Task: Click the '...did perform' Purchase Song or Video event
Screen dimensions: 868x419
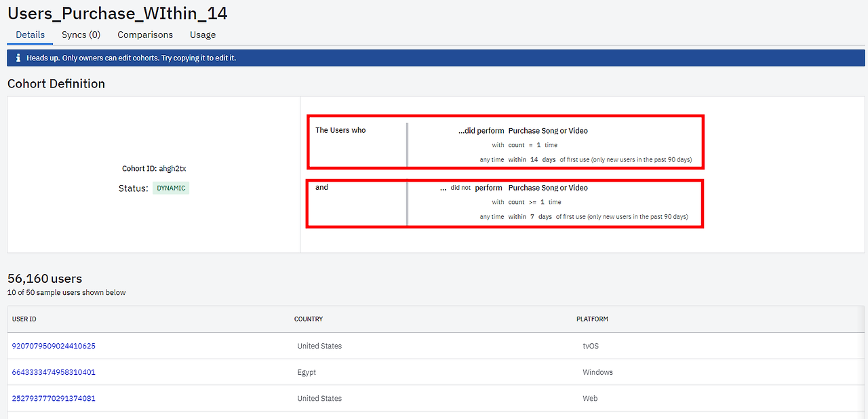Action: [x=523, y=131]
